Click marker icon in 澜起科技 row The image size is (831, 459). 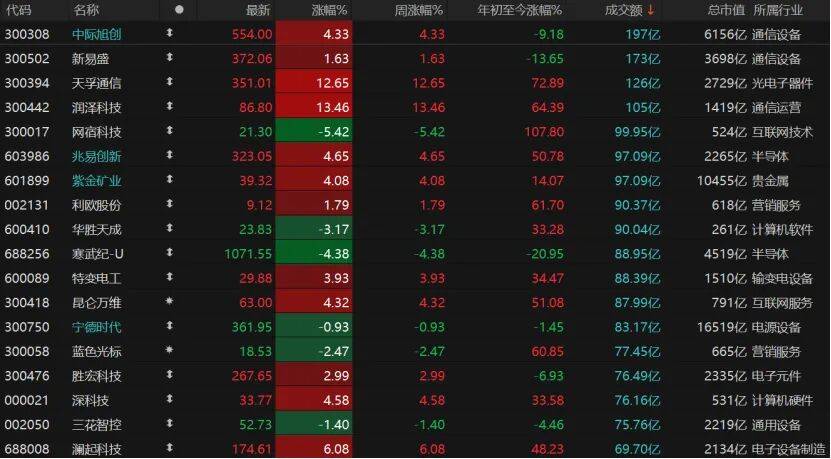(x=170, y=447)
